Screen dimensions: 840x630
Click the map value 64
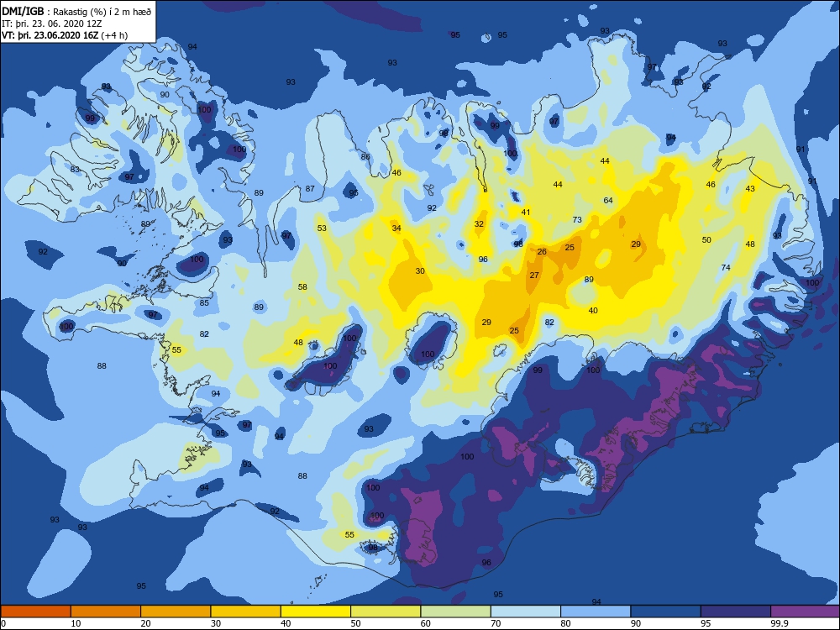coord(608,201)
